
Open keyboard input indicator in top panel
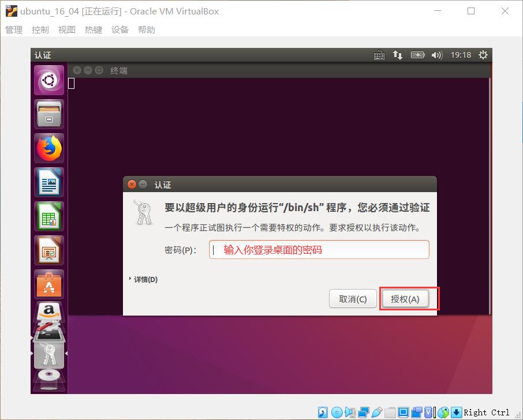(379, 55)
